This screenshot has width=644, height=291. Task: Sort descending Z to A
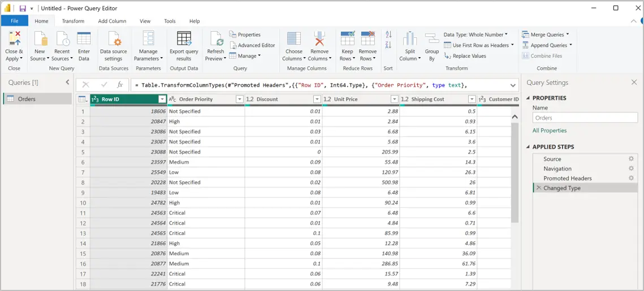click(x=388, y=45)
